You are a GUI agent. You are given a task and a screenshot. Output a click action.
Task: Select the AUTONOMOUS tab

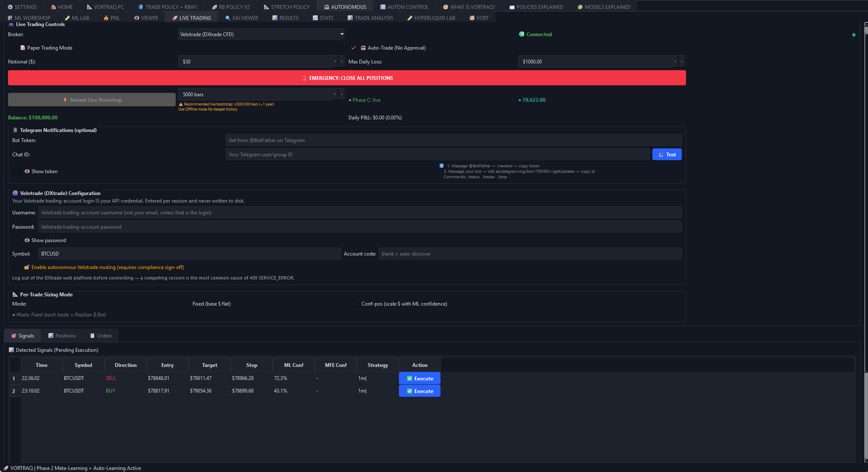(345, 7)
